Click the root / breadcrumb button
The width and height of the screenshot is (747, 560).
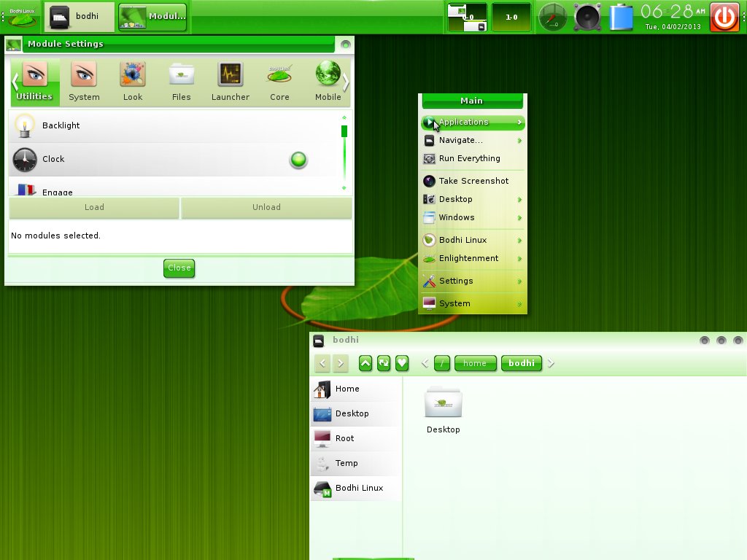(442, 363)
